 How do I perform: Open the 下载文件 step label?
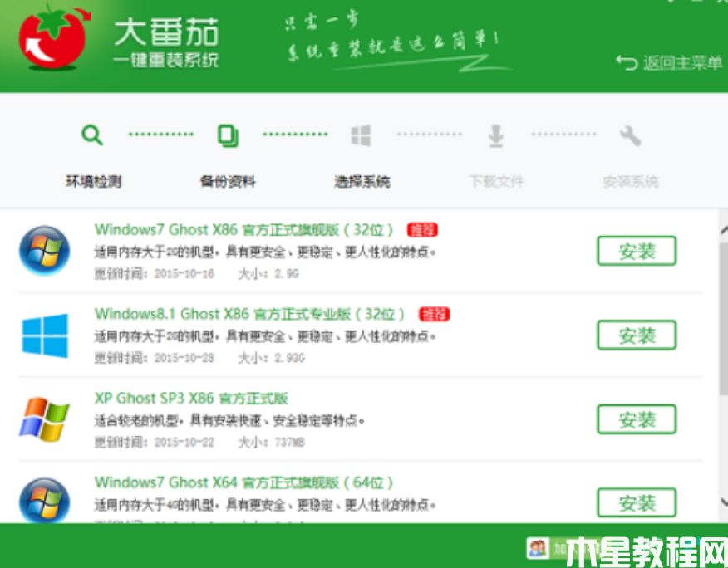point(496,181)
